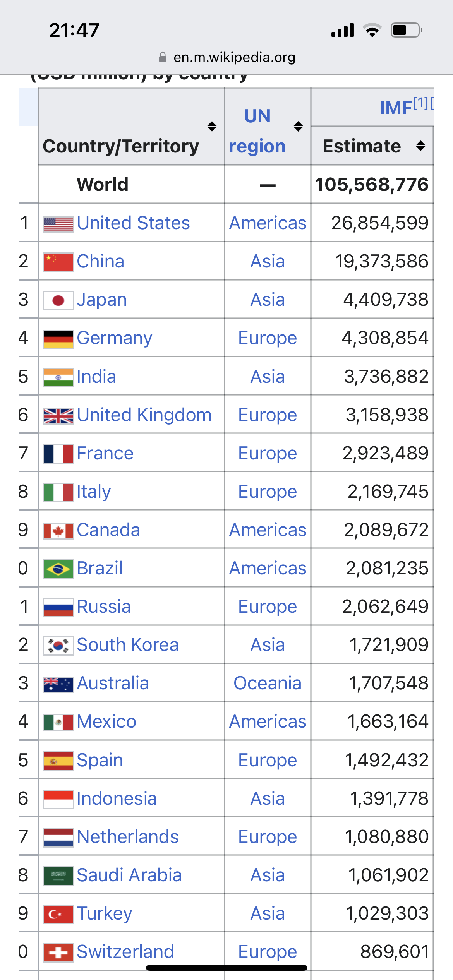Click the United States flag icon
Screen dimensions: 453x980
click(x=58, y=224)
